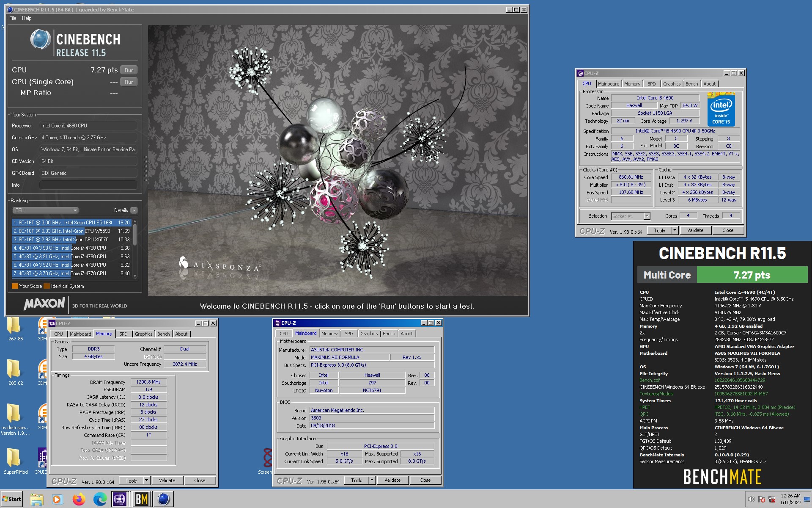Click the ranking list vertical scrollbar

tap(135, 248)
